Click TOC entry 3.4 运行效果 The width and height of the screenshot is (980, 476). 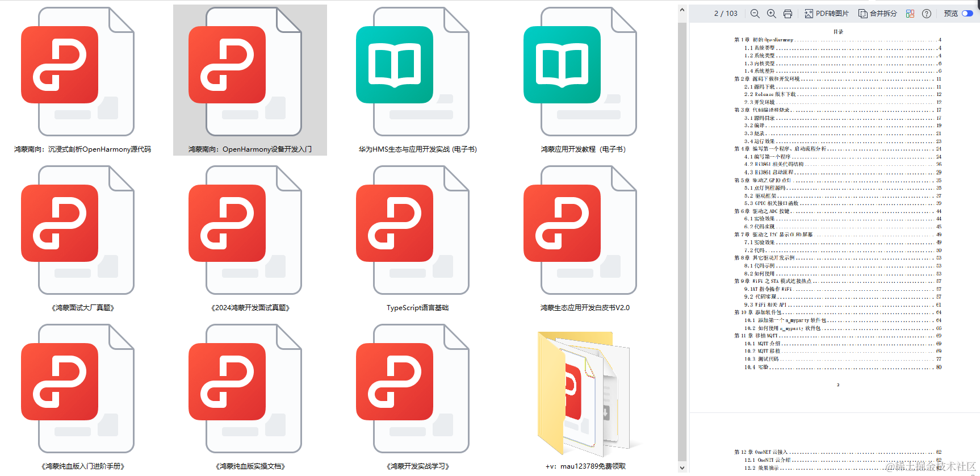coord(843,141)
